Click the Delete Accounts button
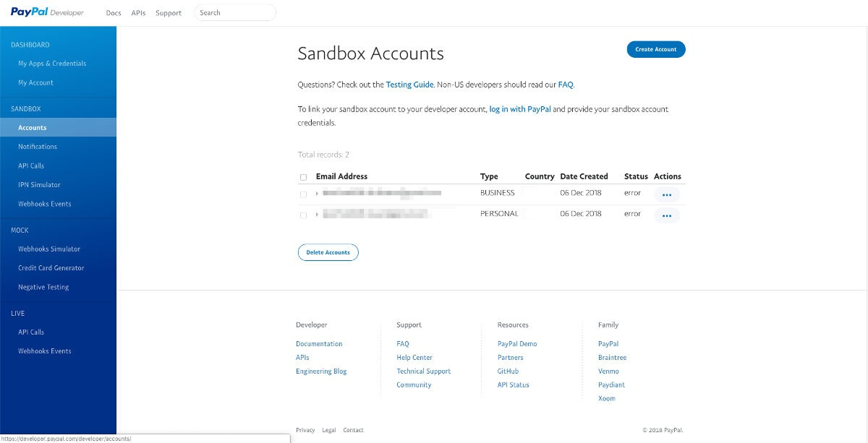Image resolution: width=868 pixels, height=443 pixels. click(x=328, y=252)
